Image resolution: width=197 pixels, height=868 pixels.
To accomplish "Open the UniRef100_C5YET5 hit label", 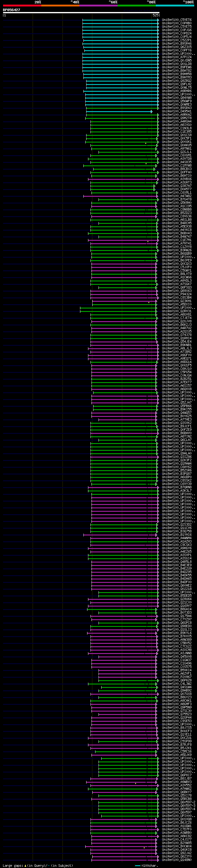I will (x=177, y=26).
